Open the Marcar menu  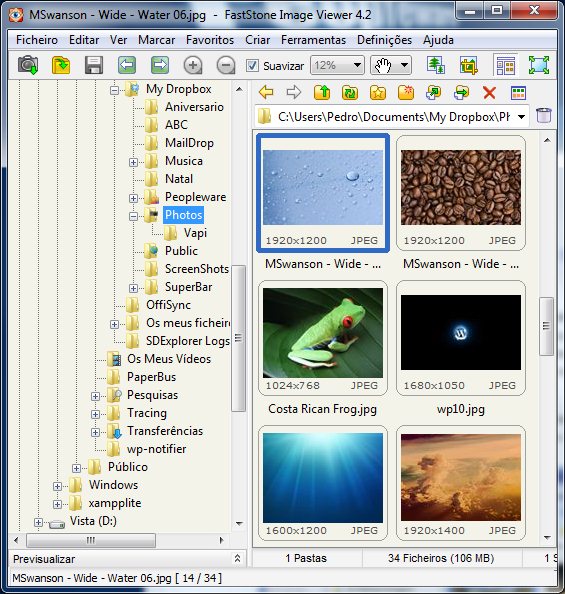(x=157, y=40)
